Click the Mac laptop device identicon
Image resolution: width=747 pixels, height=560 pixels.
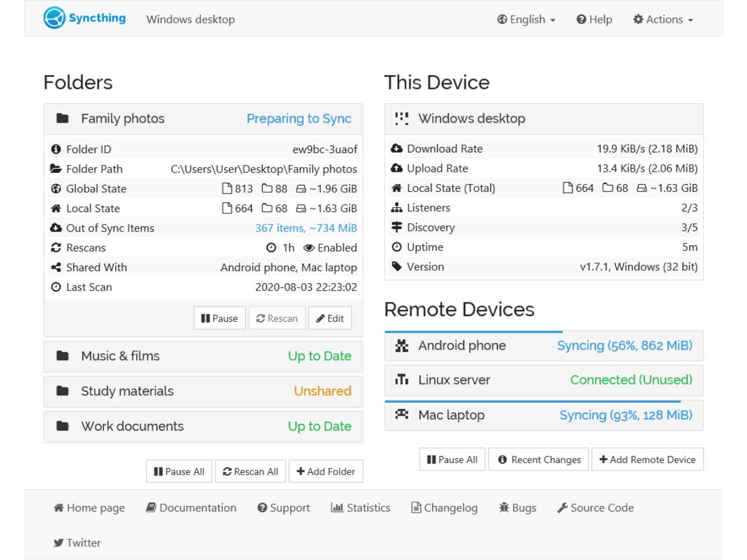[x=402, y=414]
